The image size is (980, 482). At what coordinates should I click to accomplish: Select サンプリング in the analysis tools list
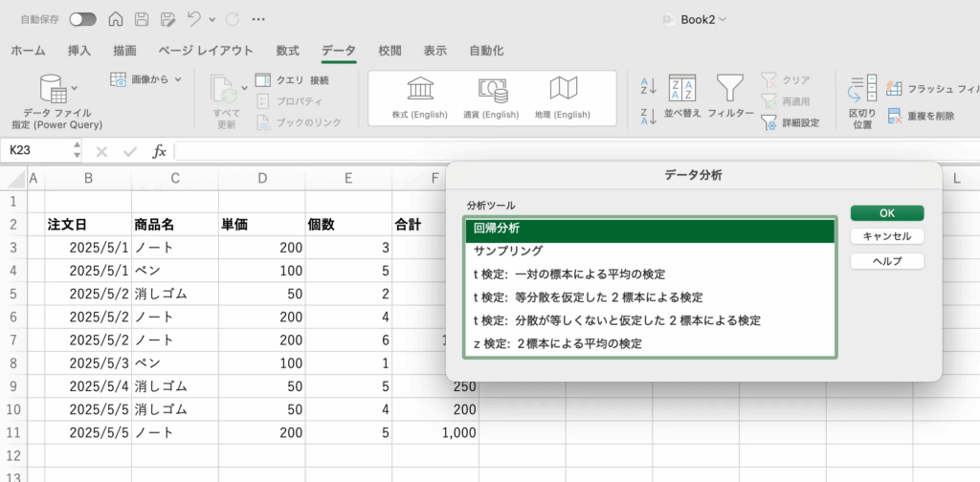point(650,251)
